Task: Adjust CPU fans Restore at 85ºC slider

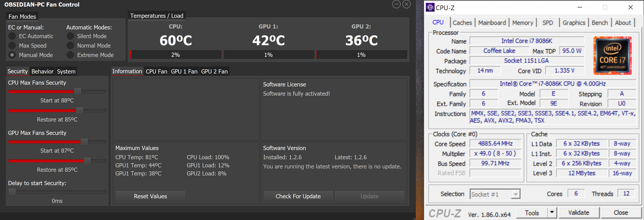Action: click(80, 111)
